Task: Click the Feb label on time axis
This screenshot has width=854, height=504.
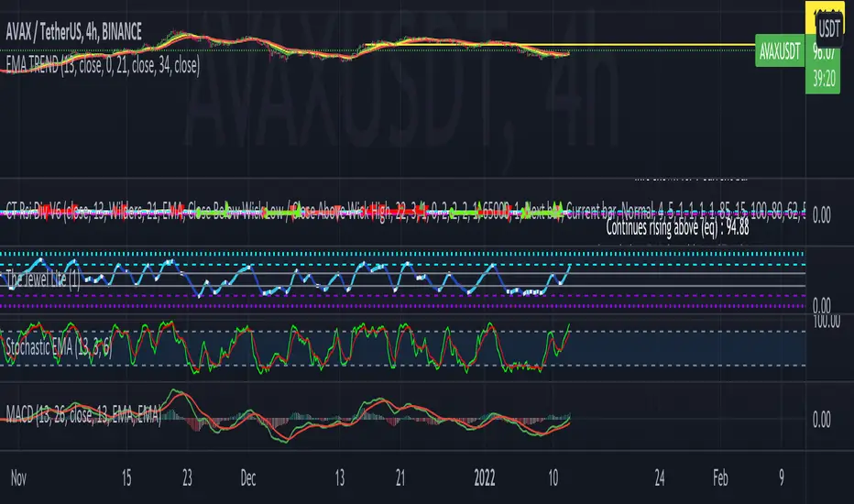Action: tap(720, 478)
